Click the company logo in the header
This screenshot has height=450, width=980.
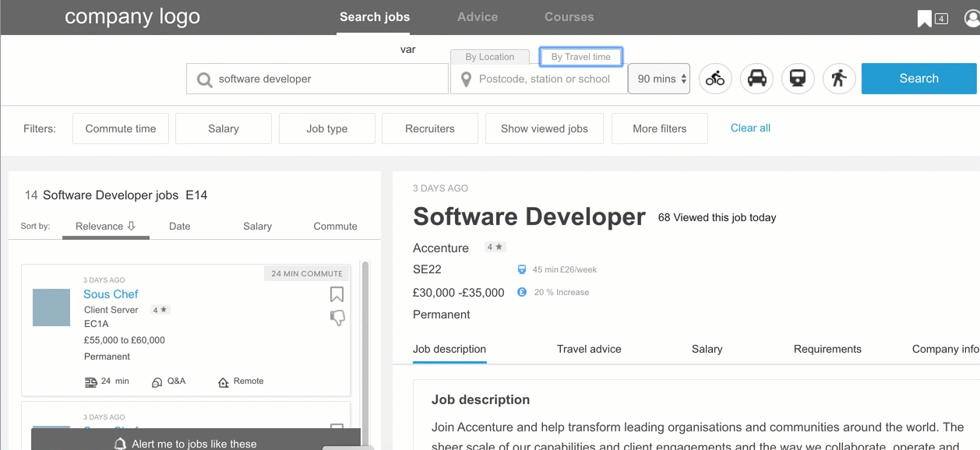click(x=132, y=17)
